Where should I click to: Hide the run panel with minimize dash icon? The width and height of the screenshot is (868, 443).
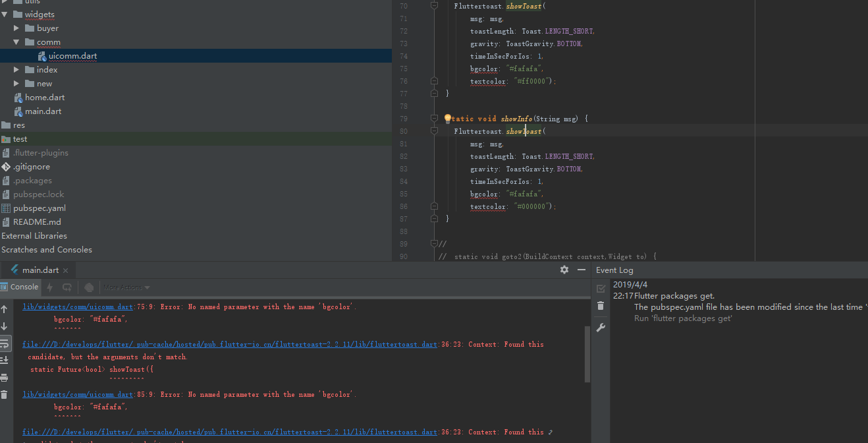pyautogui.click(x=582, y=270)
